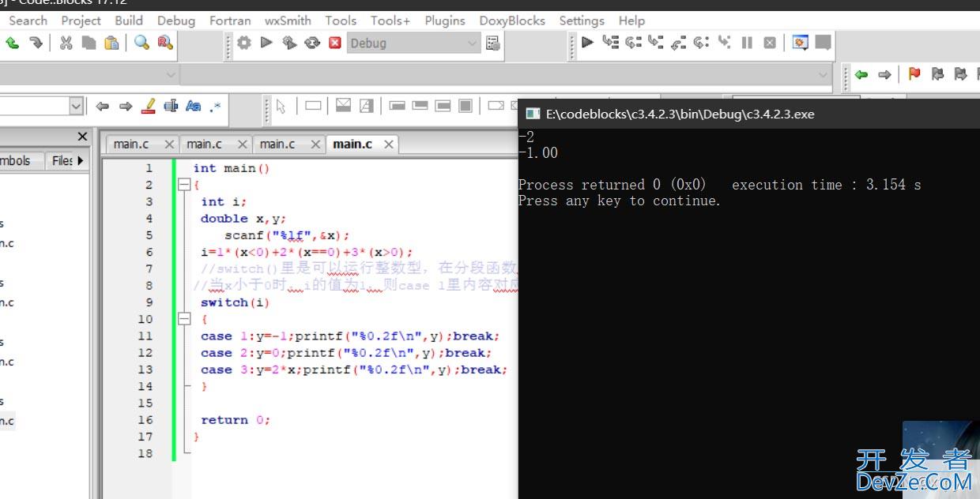Screen dimensions: 980x499
Task: Click the Step into debugger icon
Action: 655,43
